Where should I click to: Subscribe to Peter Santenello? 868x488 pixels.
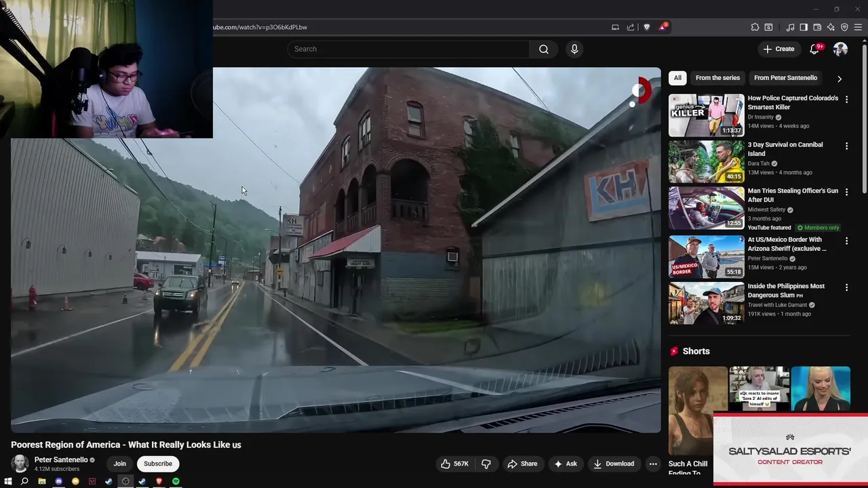point(158,464)
